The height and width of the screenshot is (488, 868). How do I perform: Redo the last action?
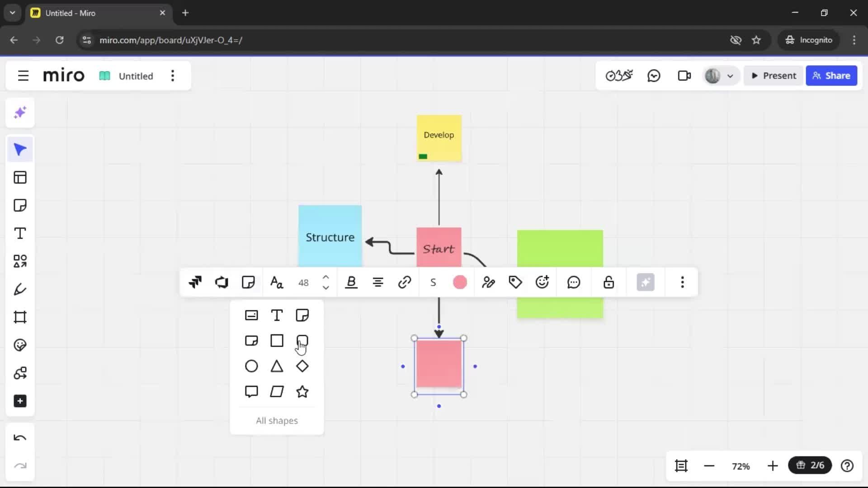click(x=20, y=466)
